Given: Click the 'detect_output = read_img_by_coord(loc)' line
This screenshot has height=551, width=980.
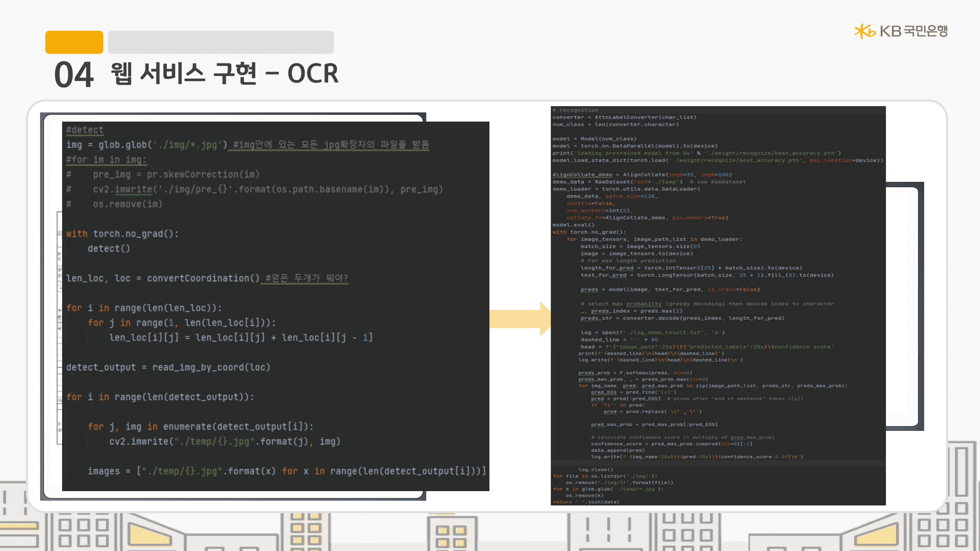Looking at the screenshot, I should (168, 367).
